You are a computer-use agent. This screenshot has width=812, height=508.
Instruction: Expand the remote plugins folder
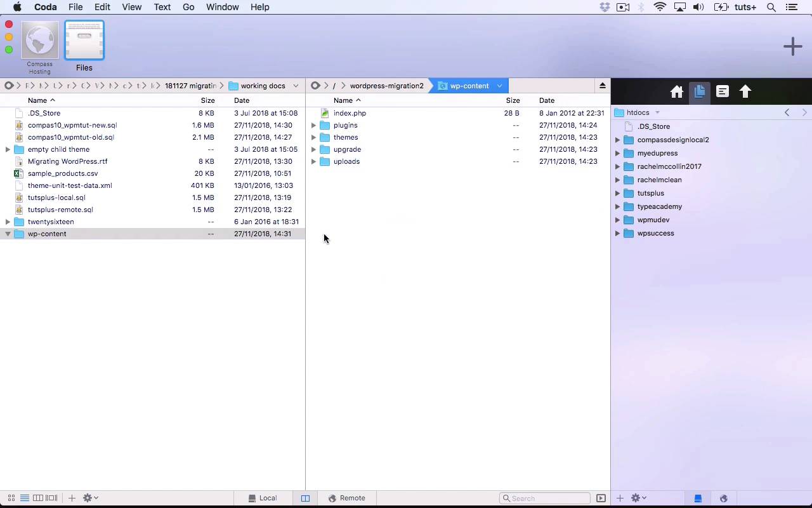point(313,125)
